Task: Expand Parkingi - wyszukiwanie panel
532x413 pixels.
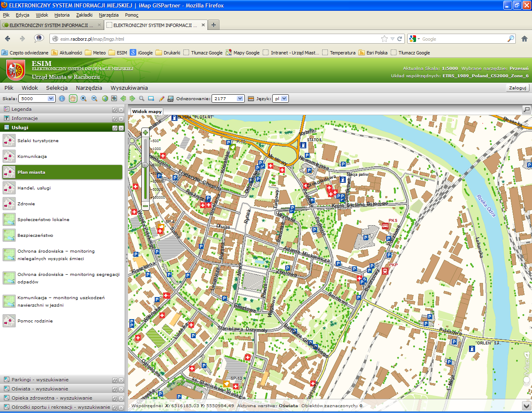Action: tap(62, 380)
